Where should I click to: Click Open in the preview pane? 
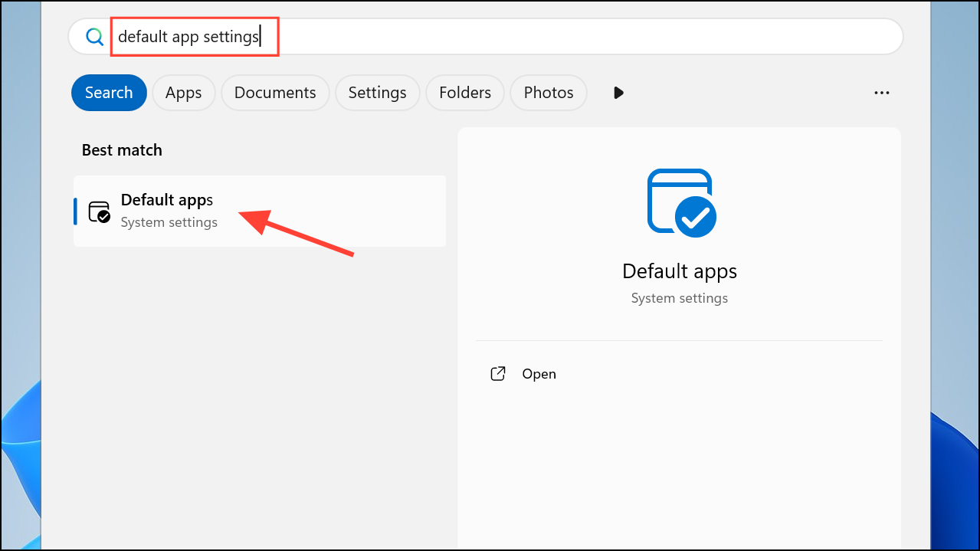click(x=539, y=374)
